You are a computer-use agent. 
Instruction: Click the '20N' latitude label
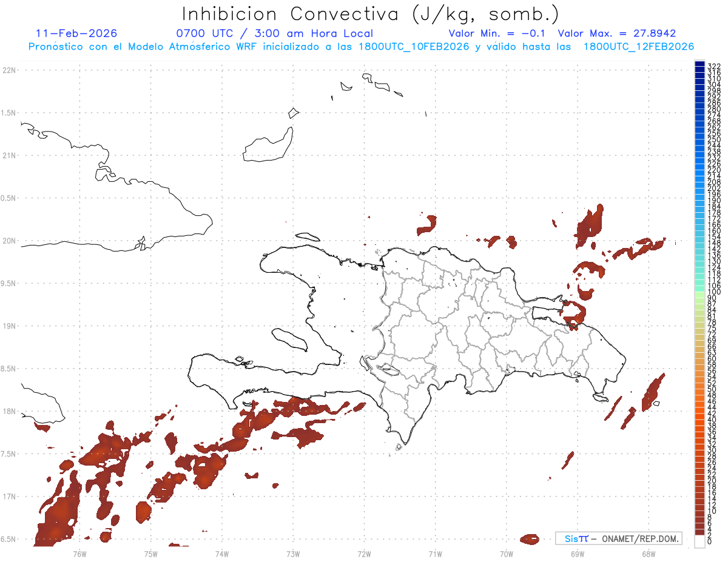(x=10, y=241)
